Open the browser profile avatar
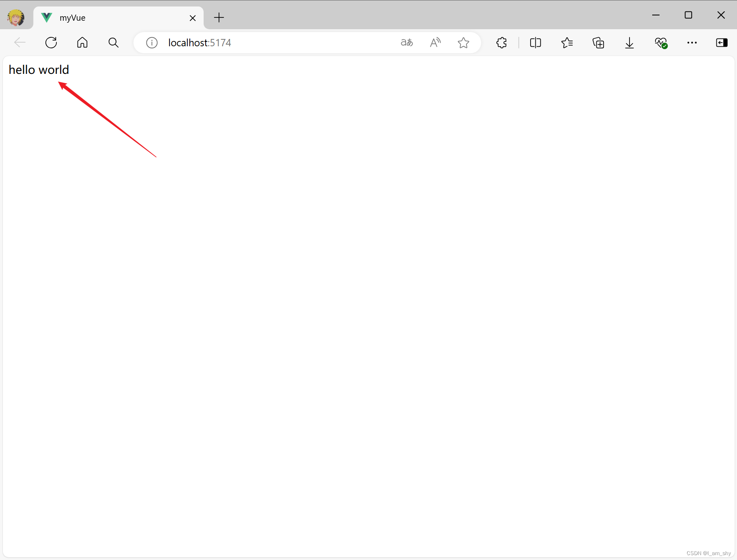The image size is (737, 560). (x=16, y=17)
